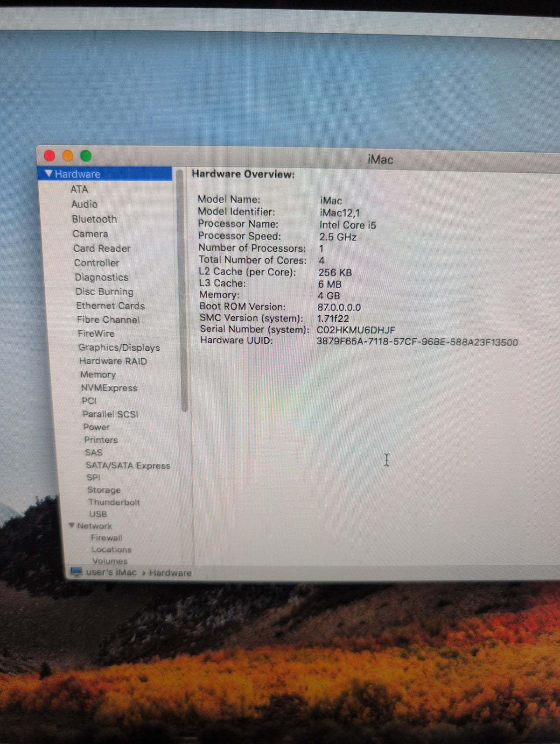Screen dimensions: 560x744
Task: View Memory section in sidebar
Action: click(98, 375)
